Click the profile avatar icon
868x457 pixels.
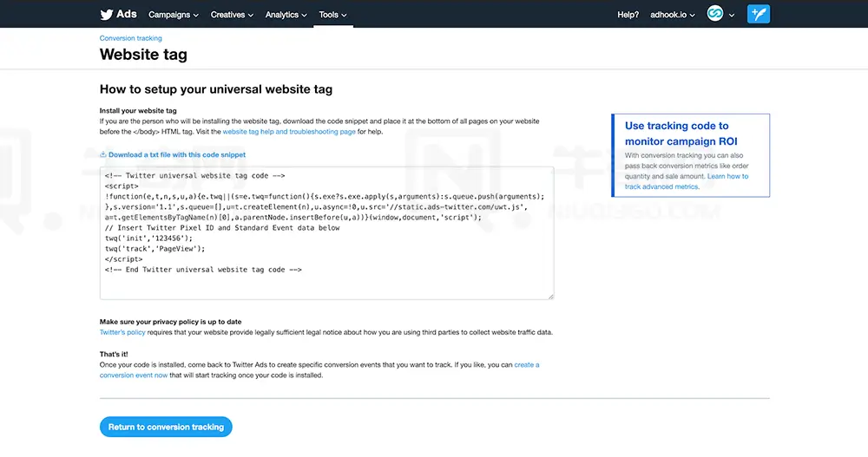tap(714, 13)
